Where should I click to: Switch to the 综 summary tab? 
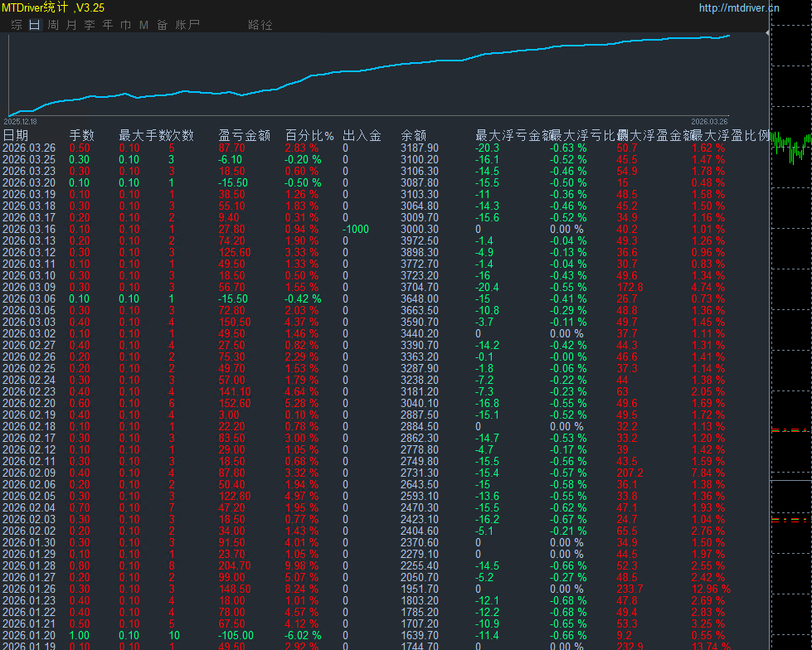point(17,25)
